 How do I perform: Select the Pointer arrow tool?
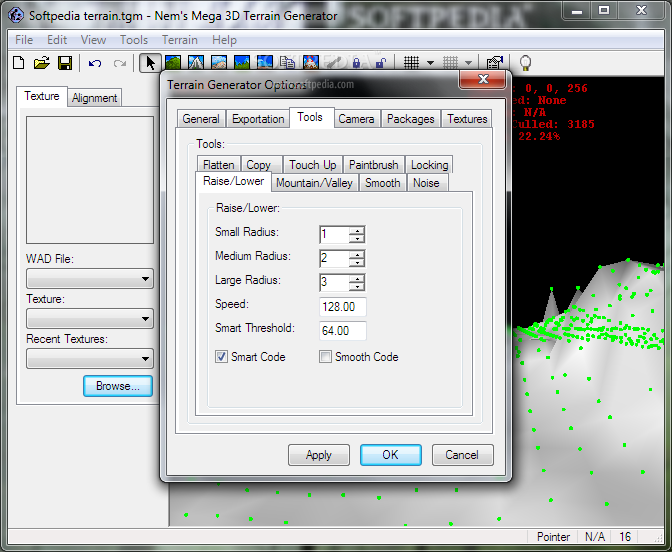tap(150, 63)
